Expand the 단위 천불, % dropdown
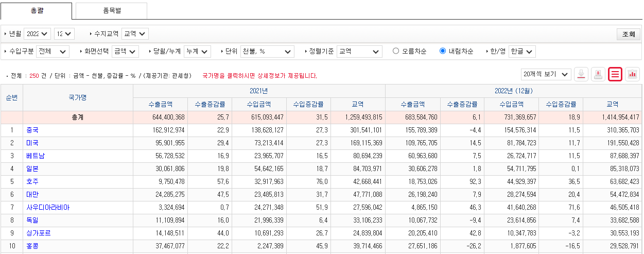644x254 pixels. tap(267, 52)
